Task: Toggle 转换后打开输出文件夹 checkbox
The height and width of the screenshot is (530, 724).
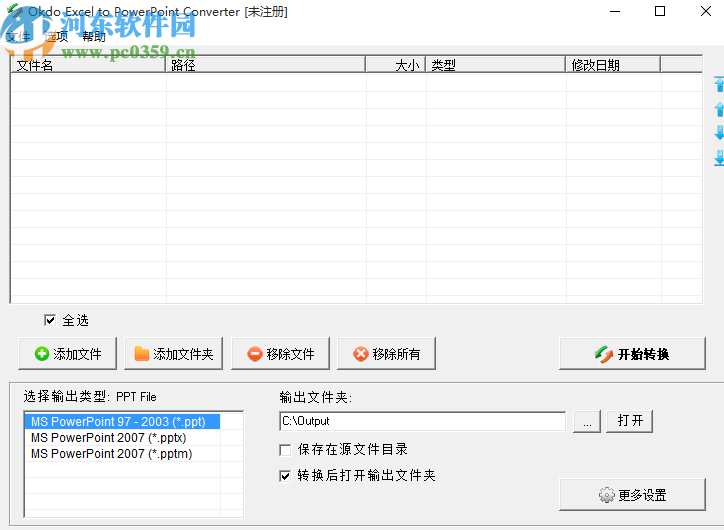Action: (x=285, y=476)
